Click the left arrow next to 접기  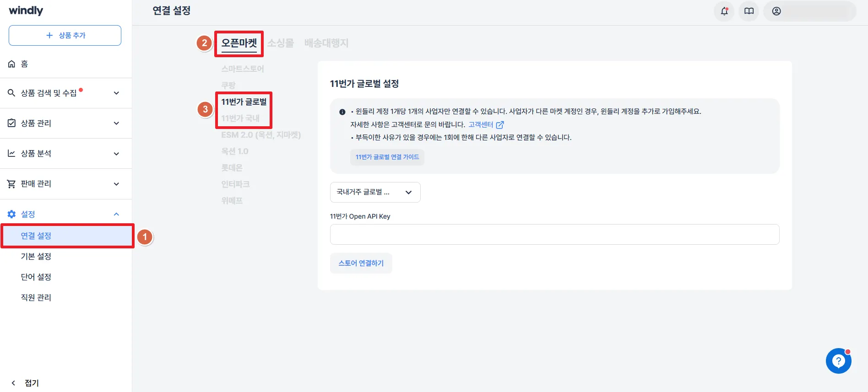[13, 383]
